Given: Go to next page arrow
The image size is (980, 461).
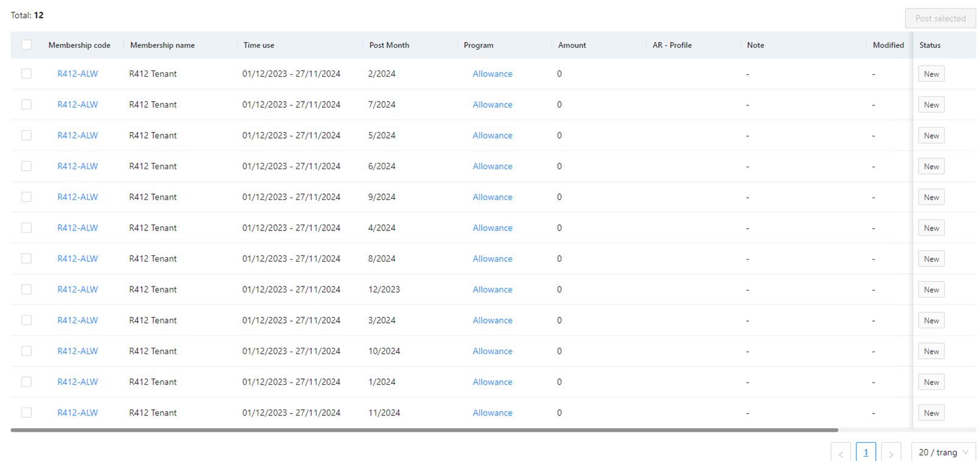Looking at the screenshot, I should coord(891,453).
